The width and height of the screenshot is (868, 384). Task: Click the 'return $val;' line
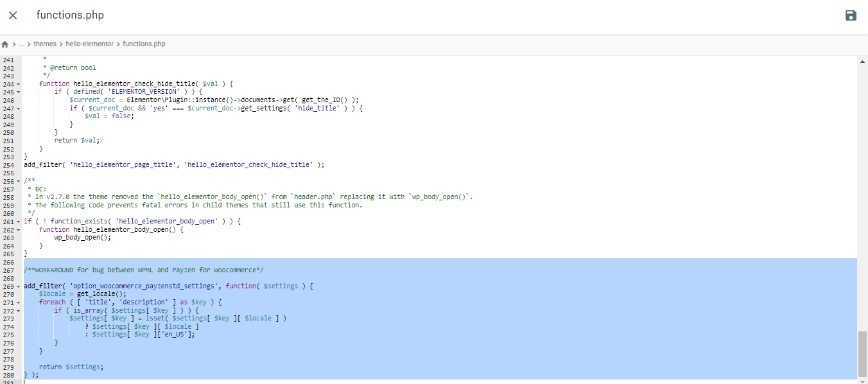click(x=77, y=141)
